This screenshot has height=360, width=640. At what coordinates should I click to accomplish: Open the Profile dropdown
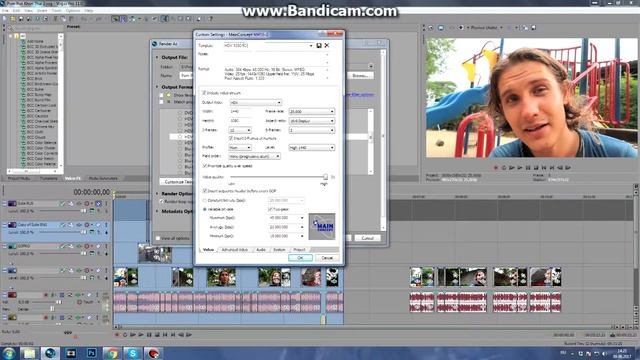click(x=240, y=148)
